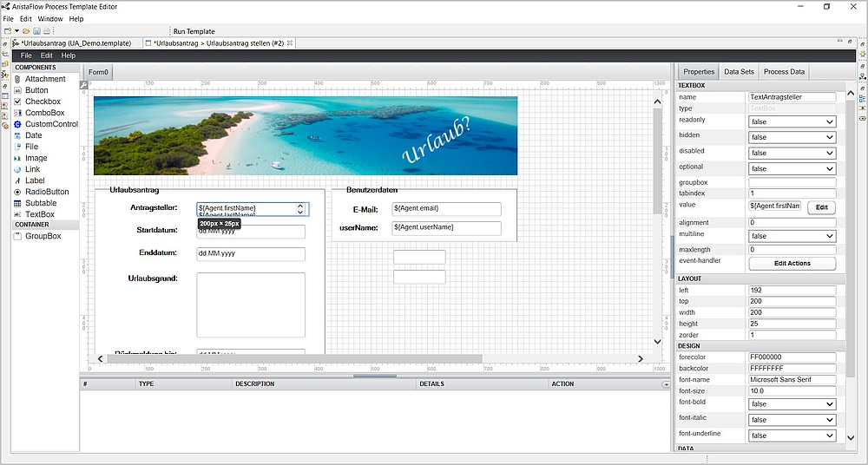This screenshot has width=868, height=465.
Task: Expand the hidden property dropdown
Action: 792,138
